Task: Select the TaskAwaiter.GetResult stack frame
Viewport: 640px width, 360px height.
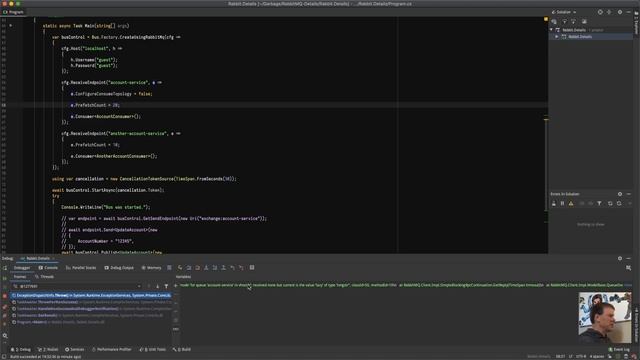Action: (x=91, y=316)
